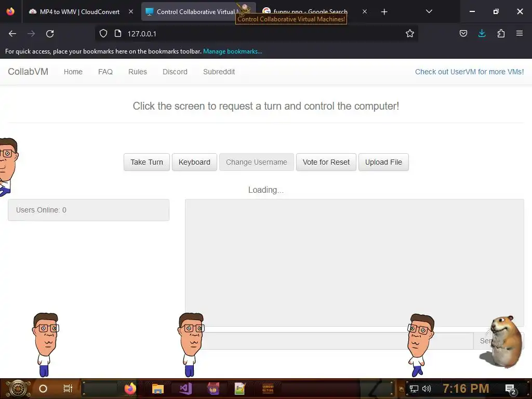The width and height of the screenshot is (532, 399).
Task: Open the on-screen Keyboard button
Action: [194, 162]
